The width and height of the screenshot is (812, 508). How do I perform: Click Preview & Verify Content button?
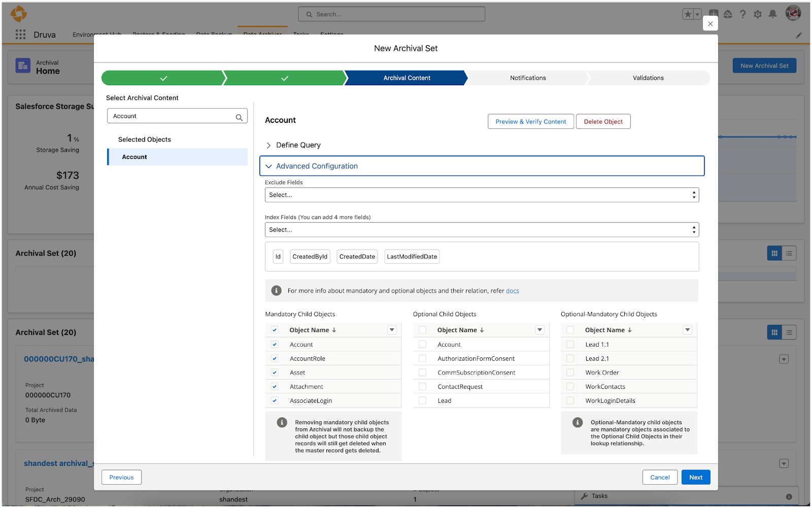(530, 122)
